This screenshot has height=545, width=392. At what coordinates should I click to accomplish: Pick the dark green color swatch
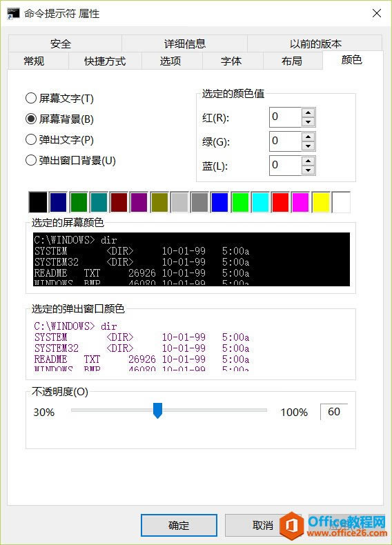coord(78,202)
